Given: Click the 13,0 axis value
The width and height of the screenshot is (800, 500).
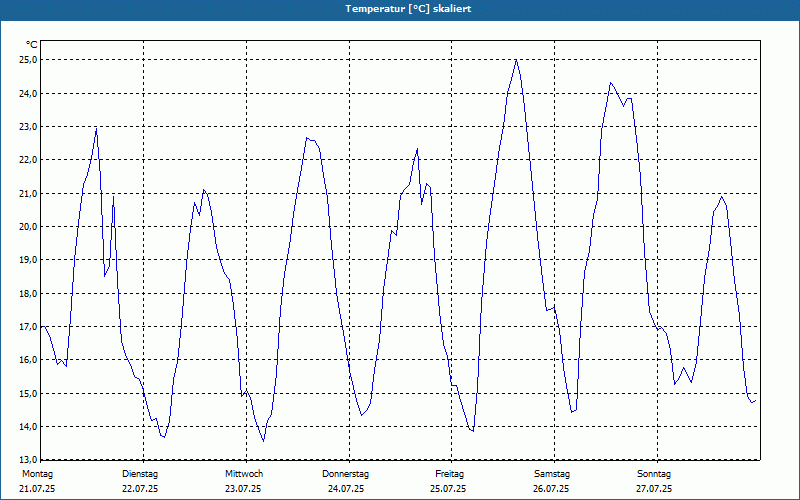Looking at the screenshot, I should 28,459.
